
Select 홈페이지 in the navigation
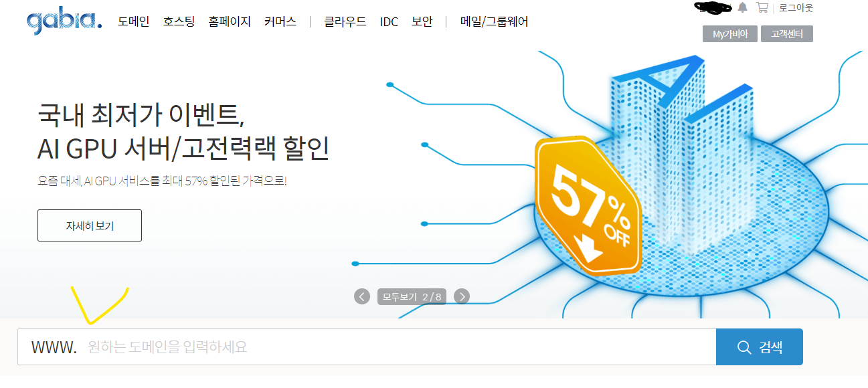coord(230,21)
